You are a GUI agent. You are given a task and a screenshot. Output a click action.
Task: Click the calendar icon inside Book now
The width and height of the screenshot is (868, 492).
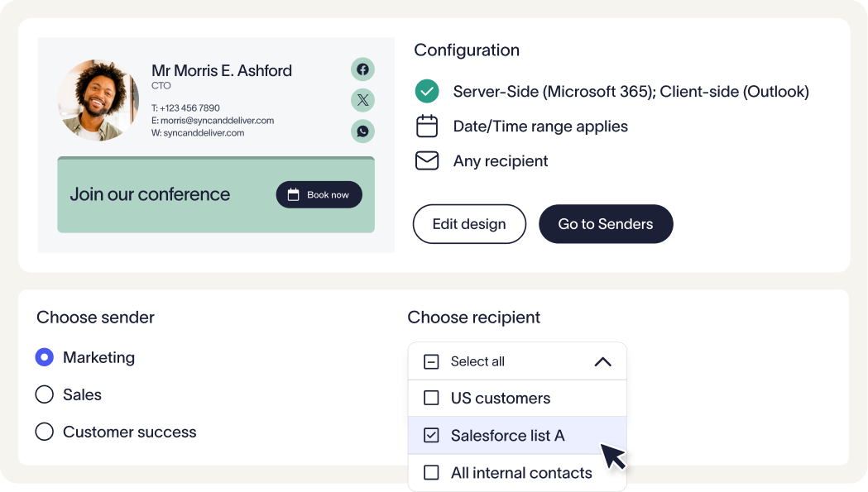(293, 195)
